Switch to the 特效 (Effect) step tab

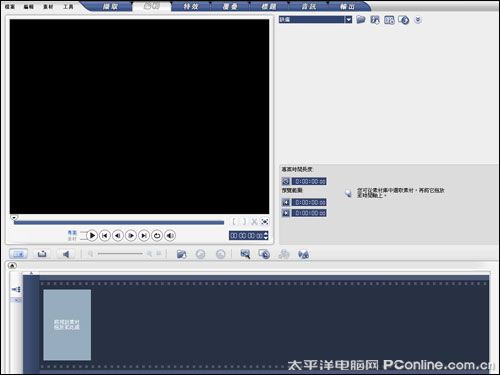pos(191,6)
